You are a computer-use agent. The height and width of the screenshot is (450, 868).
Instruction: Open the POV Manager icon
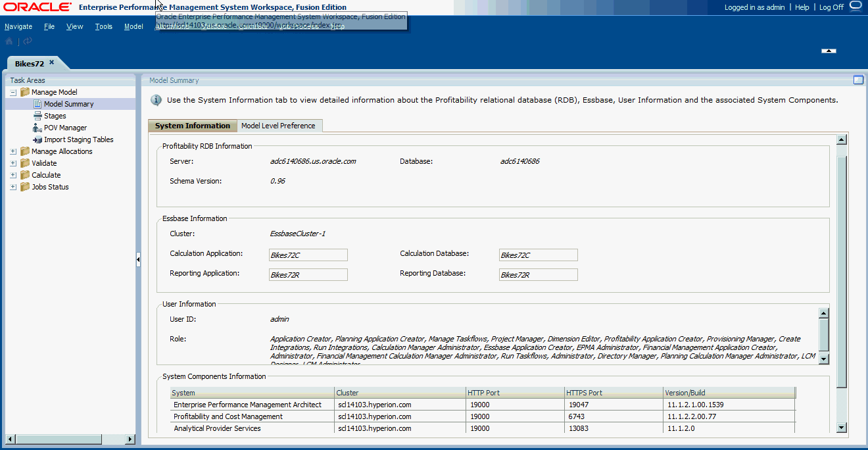coord(37,128)
